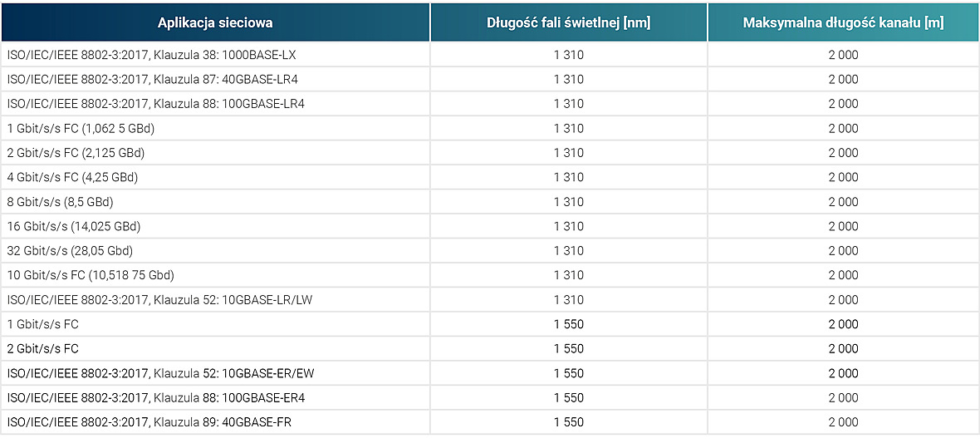Click the 1 310 wavelength value for 1000BASE-LX

(x=569, y=55)
